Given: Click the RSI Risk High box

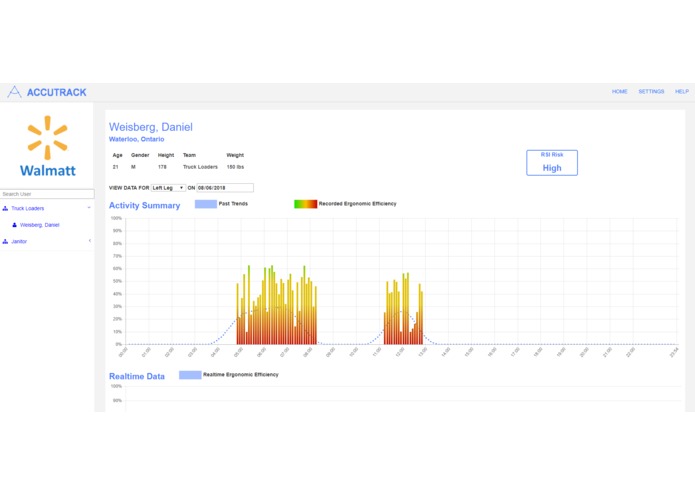Looking at the screenshot, I should [552, 163].
